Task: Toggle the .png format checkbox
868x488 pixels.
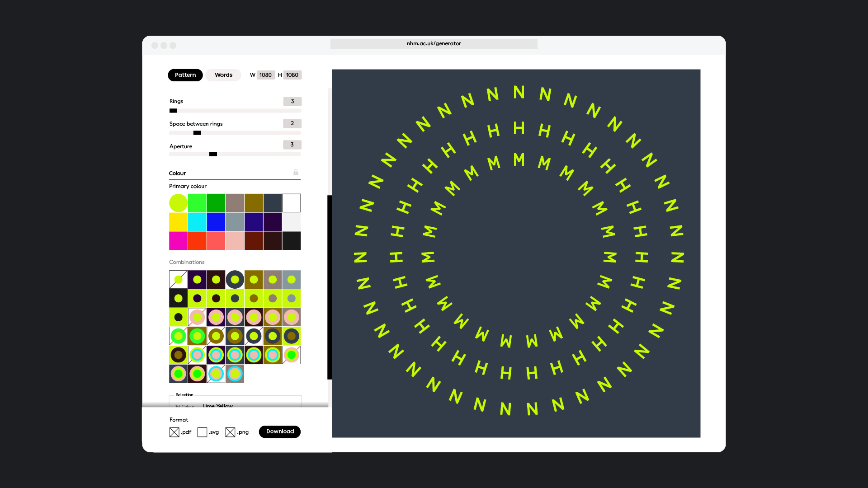Action: (230, 432)
